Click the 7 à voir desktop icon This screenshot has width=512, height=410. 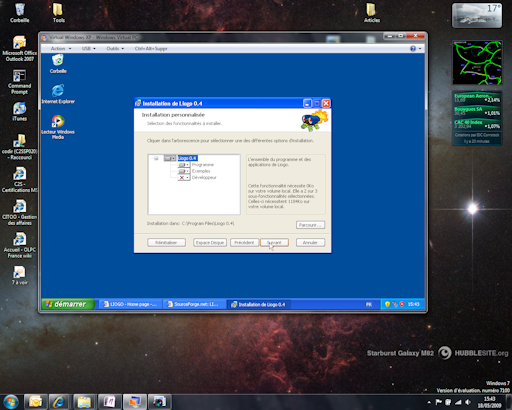(x=20, y=275)
